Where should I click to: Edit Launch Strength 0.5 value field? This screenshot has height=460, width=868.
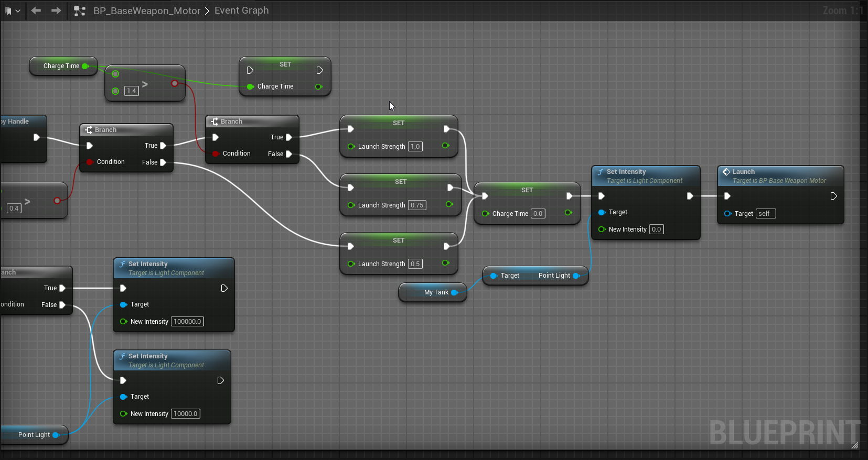(x=415, y=264)
